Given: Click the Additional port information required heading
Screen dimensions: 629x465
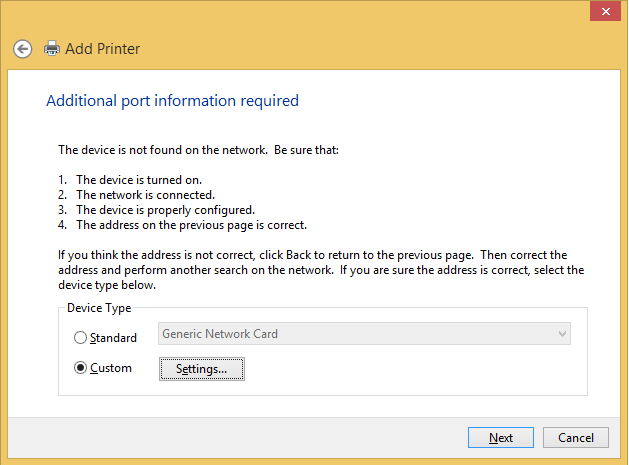Looking at the screenshot, I should click(172, 101).
